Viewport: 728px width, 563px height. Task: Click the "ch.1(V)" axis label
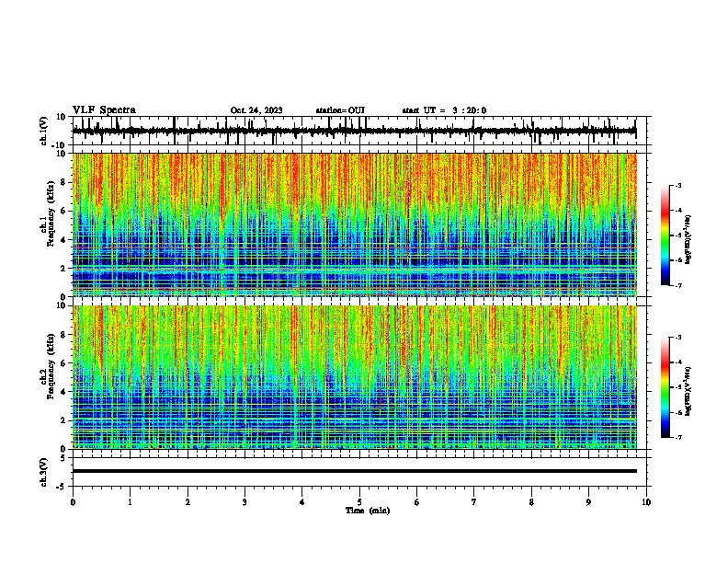44,131
